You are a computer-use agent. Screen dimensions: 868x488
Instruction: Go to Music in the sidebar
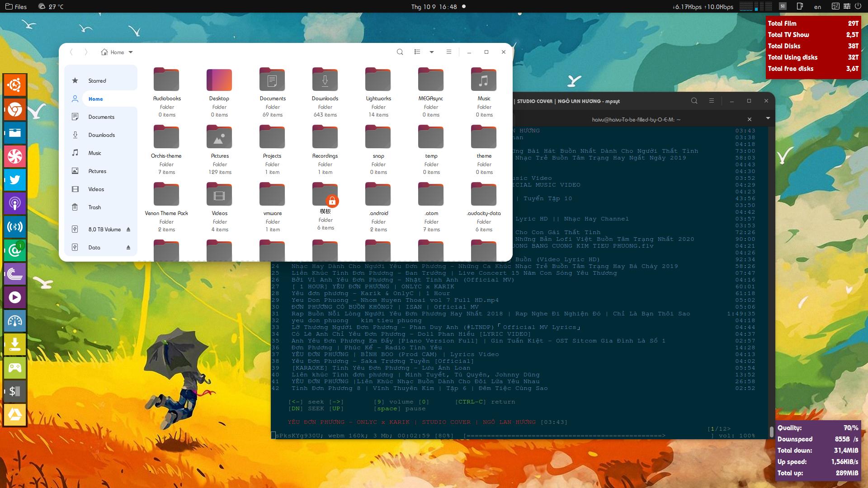(101, 153)
